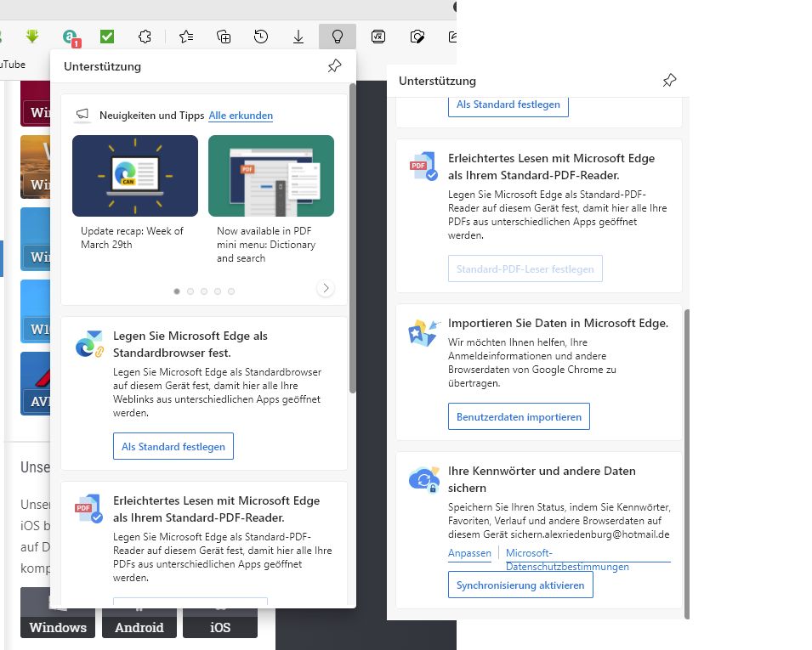Select the second carousel page dot
Screen dimensions: 812x650
click(x=190, y=291)
